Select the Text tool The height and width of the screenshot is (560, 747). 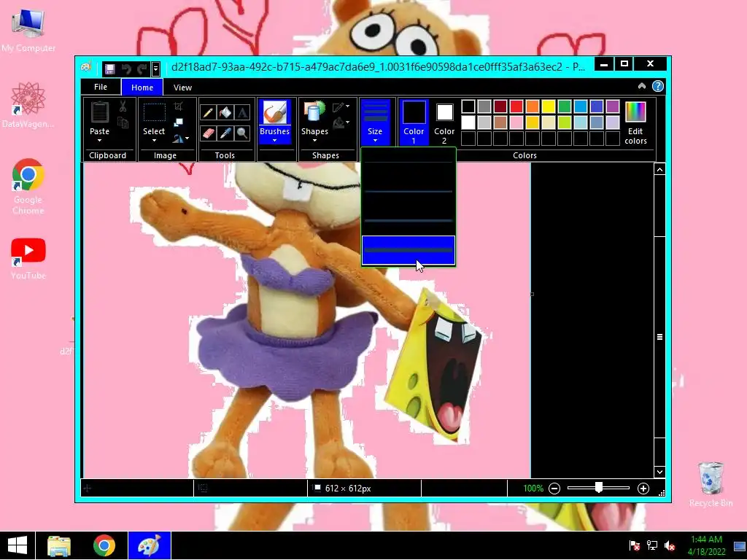[x=242, y=113]
